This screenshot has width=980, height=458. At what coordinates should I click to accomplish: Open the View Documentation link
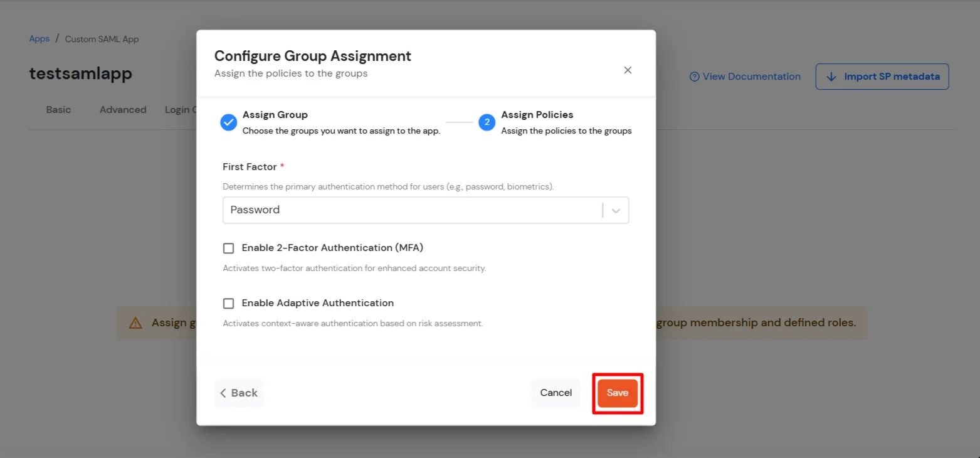(x=751, y=76)
